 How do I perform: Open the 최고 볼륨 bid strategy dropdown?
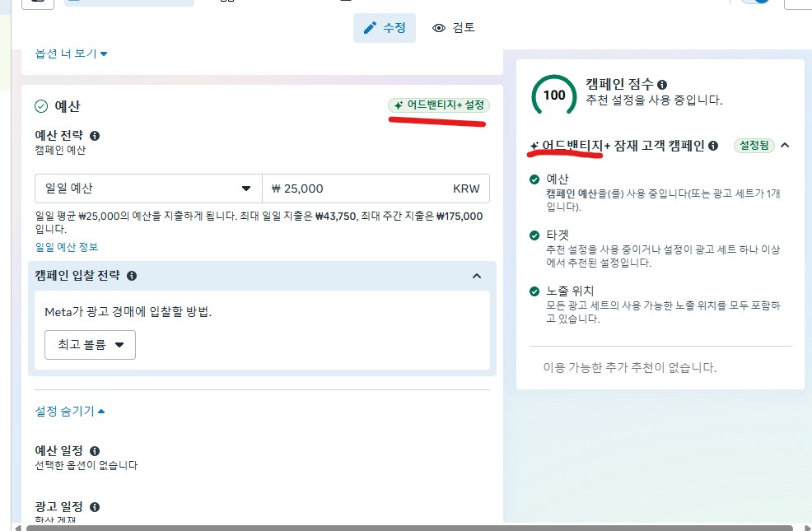90,345
